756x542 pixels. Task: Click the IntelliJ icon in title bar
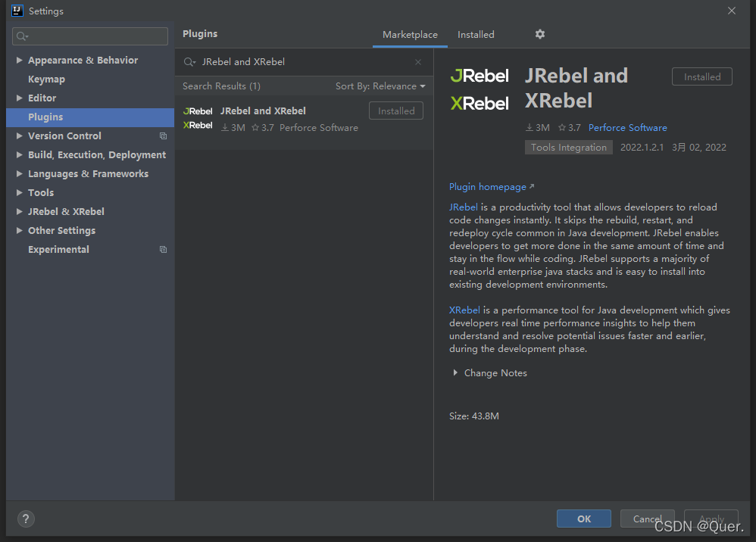(x=17, y=11)
